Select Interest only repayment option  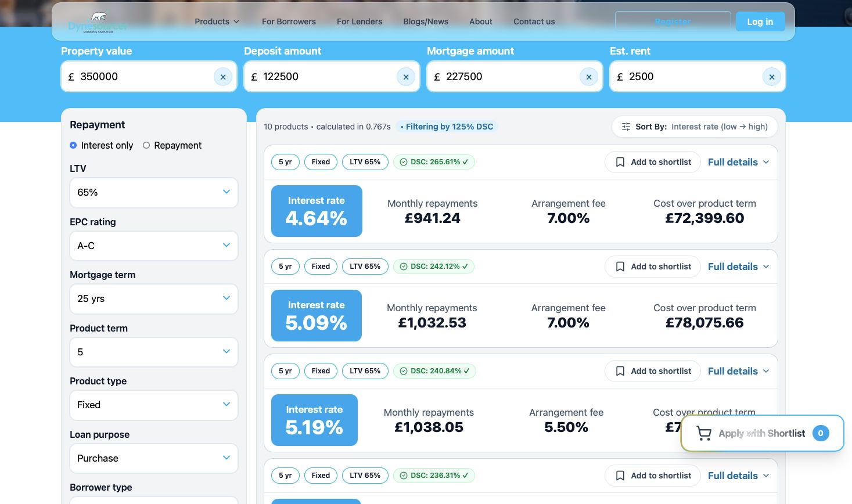[x=73, y=145]
